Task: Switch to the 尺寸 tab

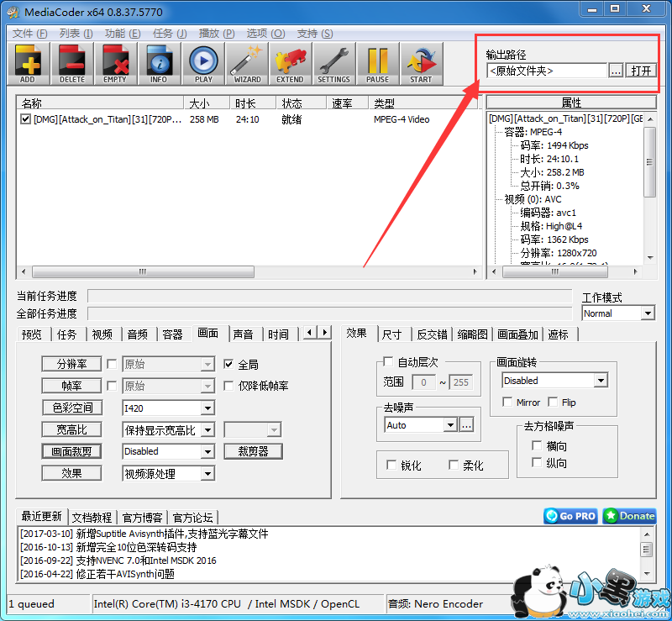Action: (391, 334)
